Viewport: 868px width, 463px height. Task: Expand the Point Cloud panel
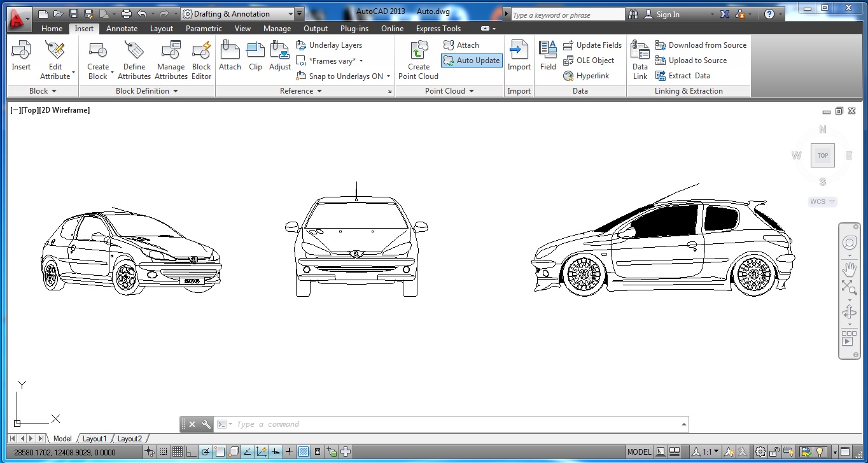(450, 91)
